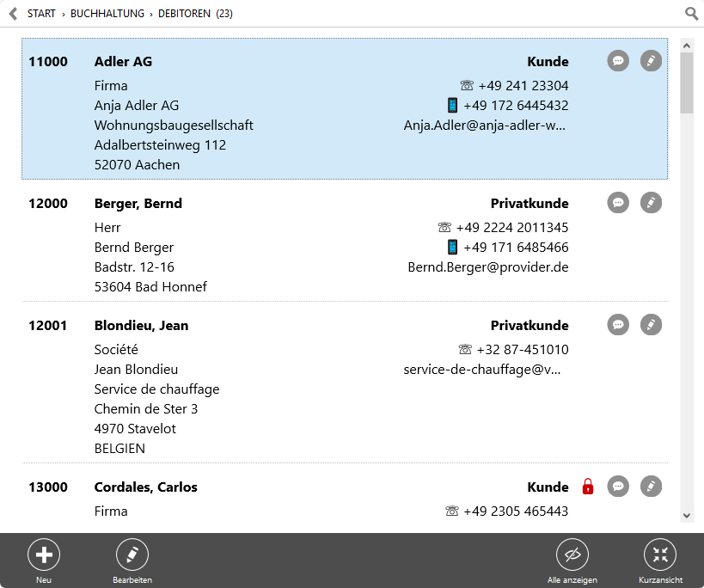Edit Cordales, Carlos with pencil icon

click(651, 486)
